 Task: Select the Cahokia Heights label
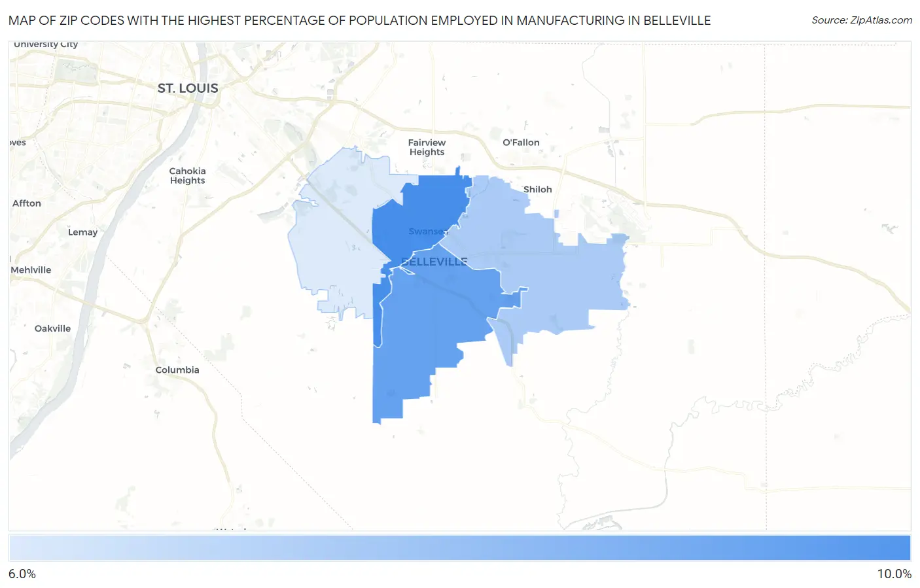(187, 176)
